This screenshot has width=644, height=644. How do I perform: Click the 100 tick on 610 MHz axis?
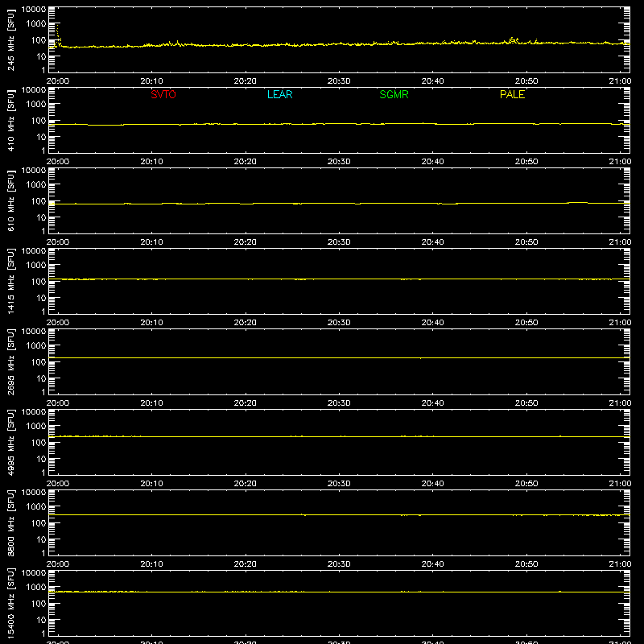coord(39,201)
